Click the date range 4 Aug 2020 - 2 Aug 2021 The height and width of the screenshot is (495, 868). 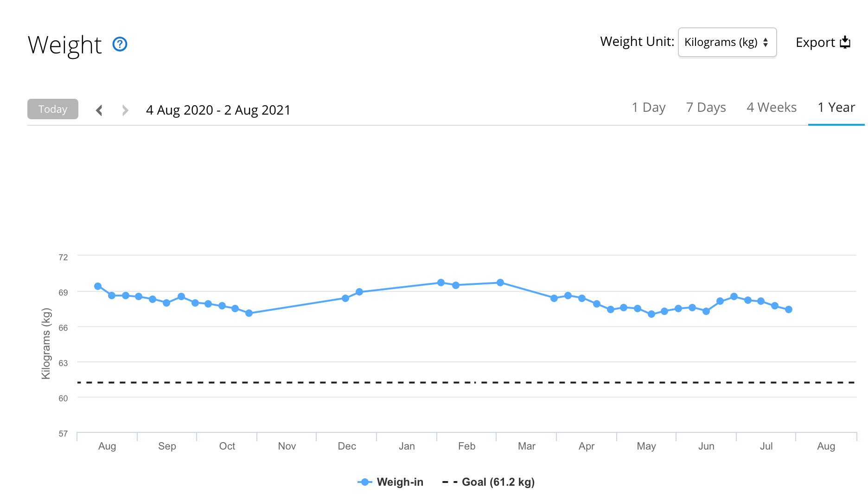(218, 110)
